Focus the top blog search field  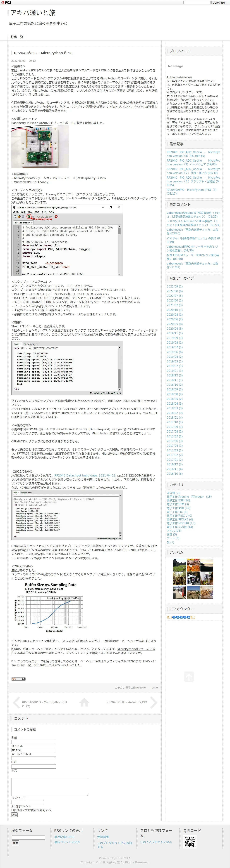point(197,3)
